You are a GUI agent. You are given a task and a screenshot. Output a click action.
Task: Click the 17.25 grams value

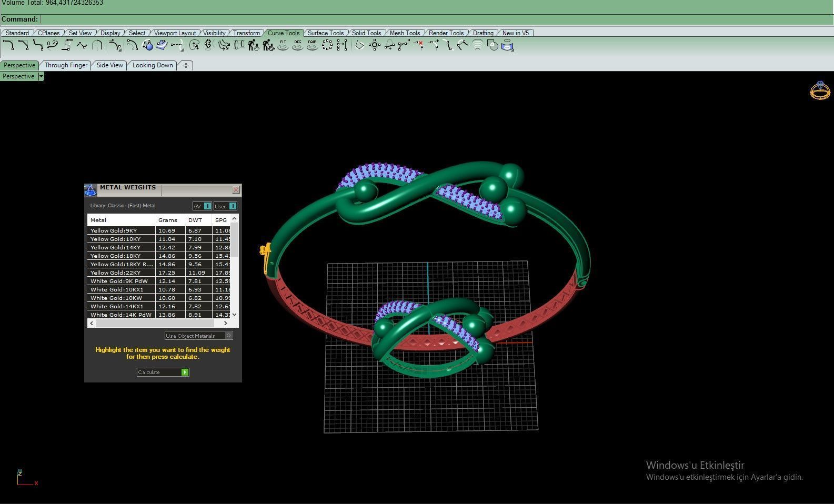coord(167,273)
